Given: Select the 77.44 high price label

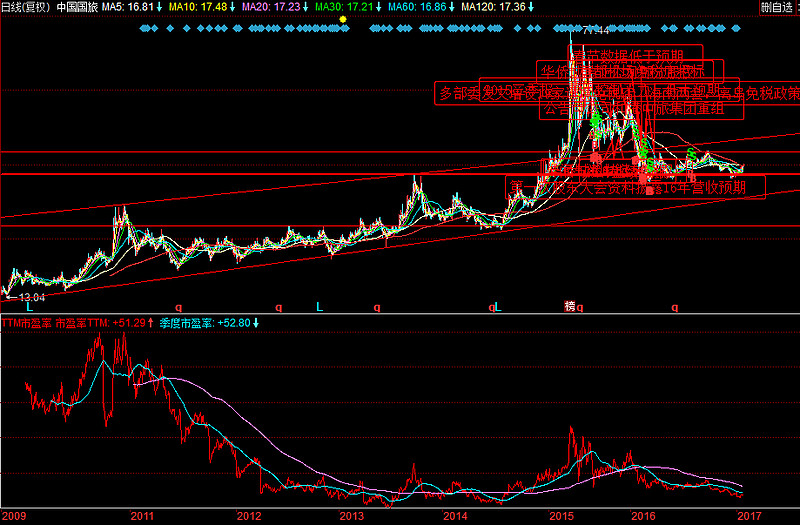Looking at the screenshot, I should click(596, 31).
